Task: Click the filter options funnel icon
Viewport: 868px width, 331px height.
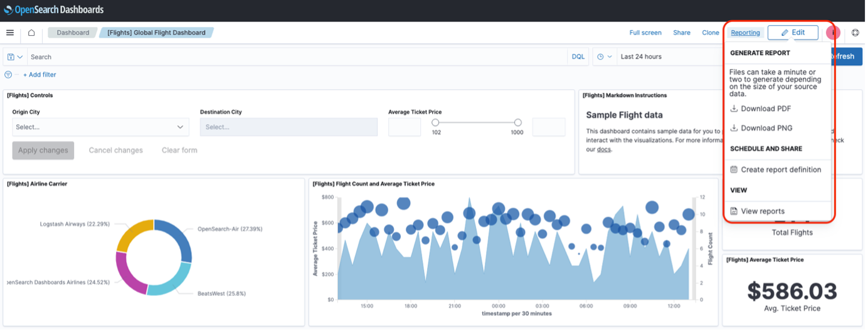Action: [8, 75]
